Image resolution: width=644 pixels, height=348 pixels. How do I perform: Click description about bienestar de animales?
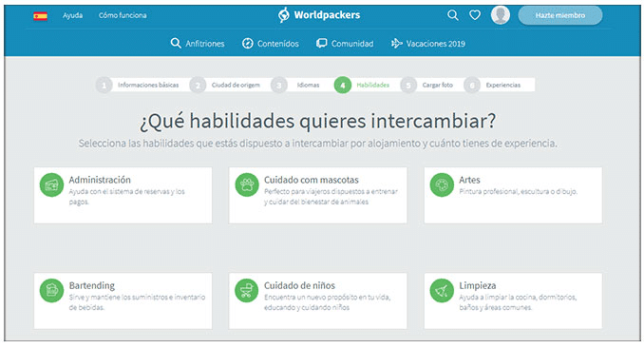coord(331,197)
